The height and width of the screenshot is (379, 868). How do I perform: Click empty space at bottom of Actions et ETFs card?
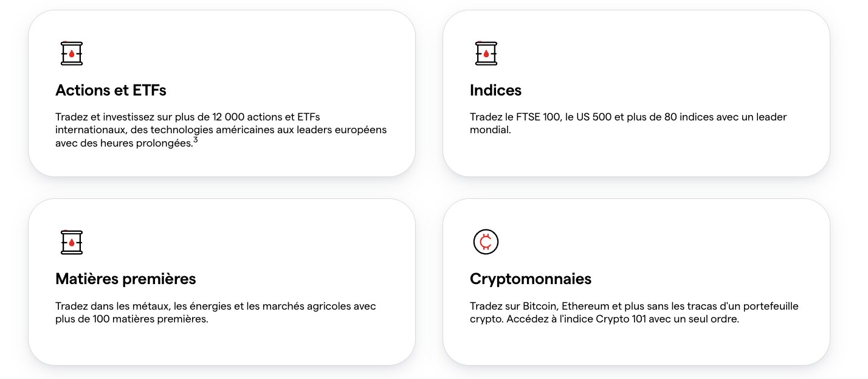[x=221, y=163]
